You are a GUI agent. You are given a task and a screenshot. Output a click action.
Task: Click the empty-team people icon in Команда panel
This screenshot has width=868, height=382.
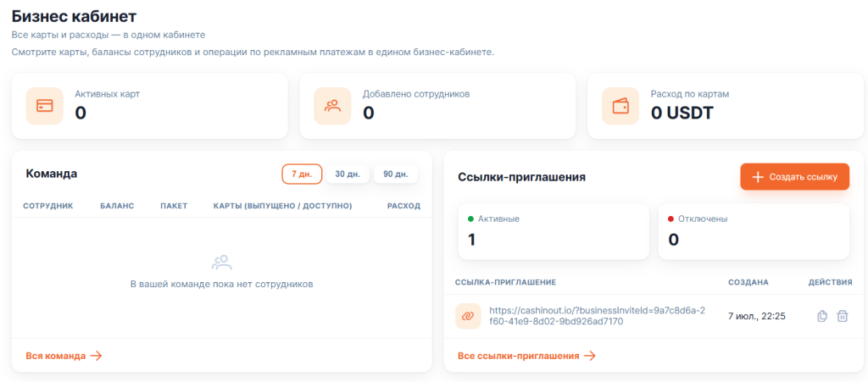[x=222, y=263]
